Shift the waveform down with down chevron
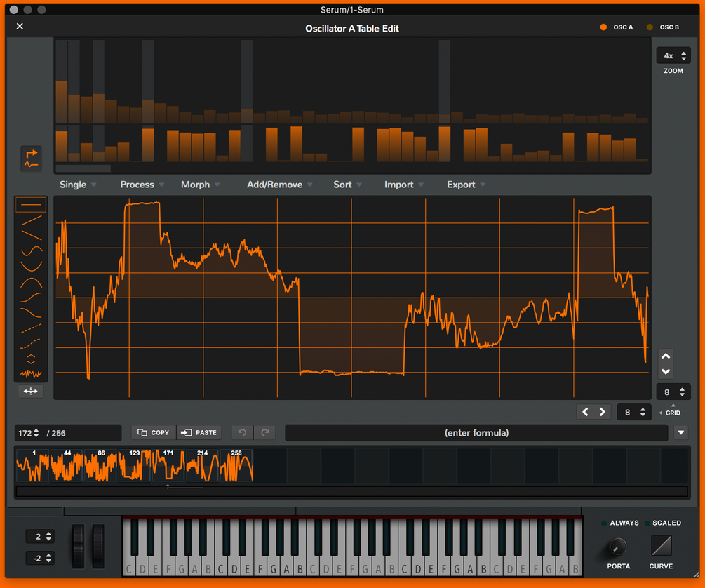 click(x=666, y=372)
